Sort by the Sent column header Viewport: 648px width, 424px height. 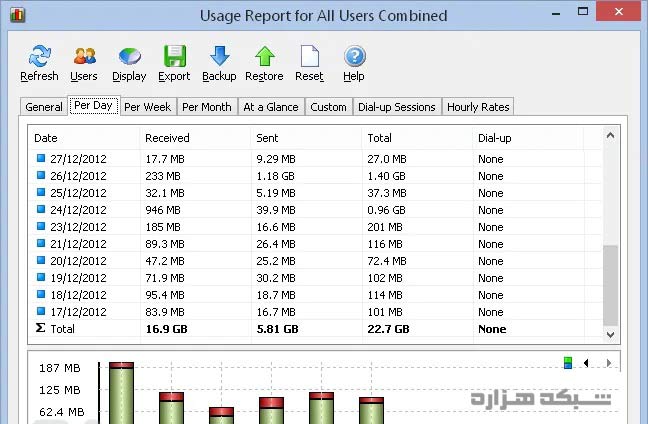[x=306, y=138]
